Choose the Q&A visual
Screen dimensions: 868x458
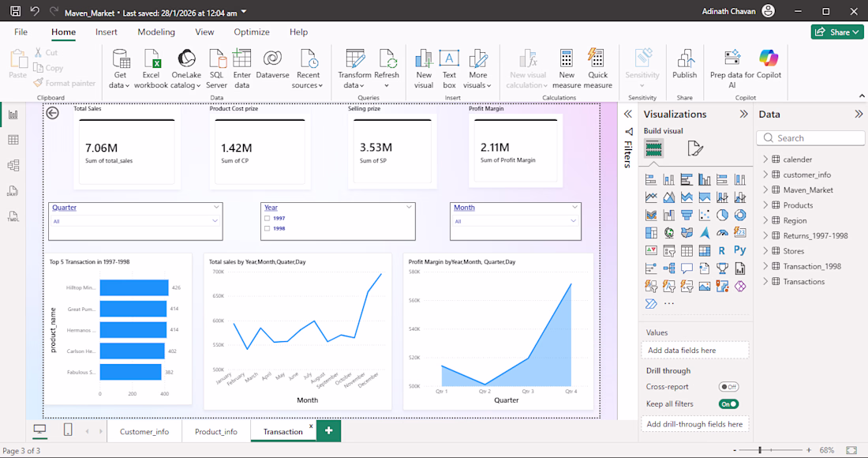687,268
